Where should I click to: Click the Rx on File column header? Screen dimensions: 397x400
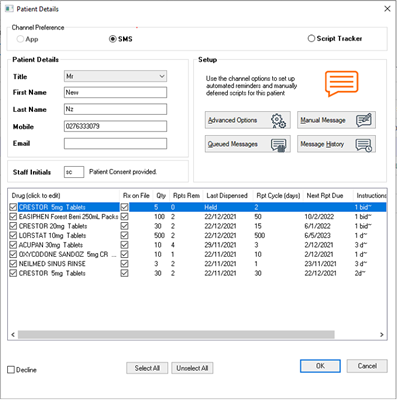coord(136,196)
